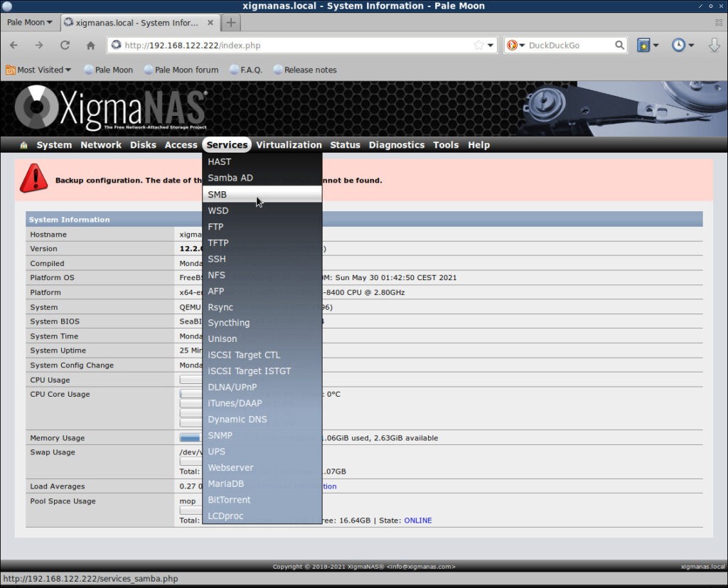Select DLNA/UPnP in the Services menu
This screenshot has height=588, width=728.
click(262, 387)
